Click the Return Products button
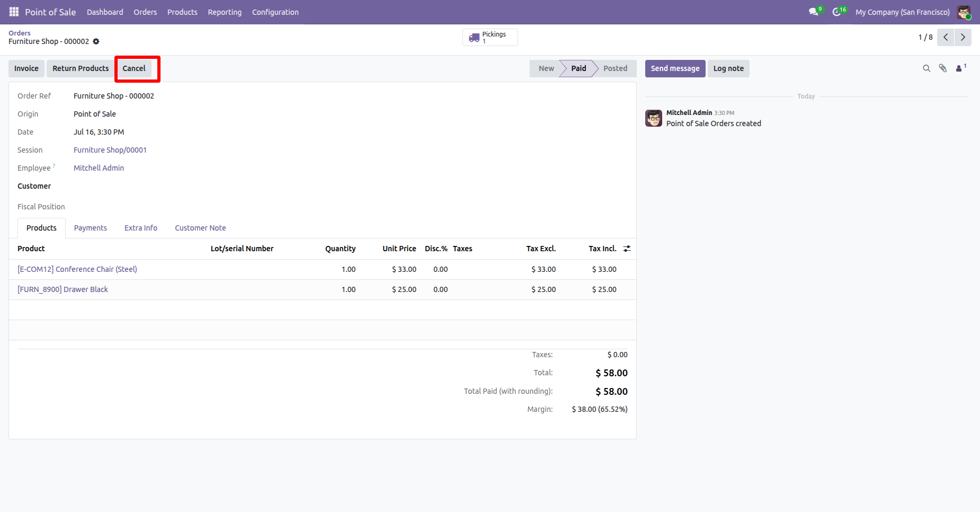This screenshot has height=512, width=980. click(x=81, y=68)
